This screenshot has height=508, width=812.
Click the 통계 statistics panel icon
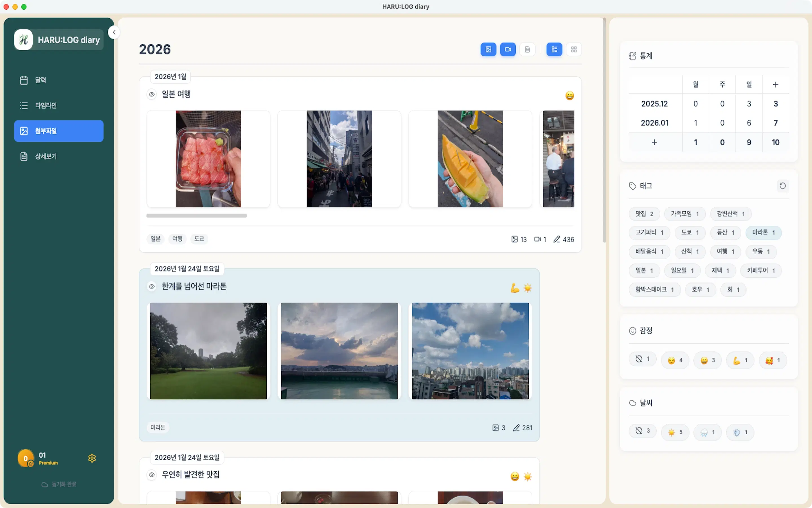point(632,56)
